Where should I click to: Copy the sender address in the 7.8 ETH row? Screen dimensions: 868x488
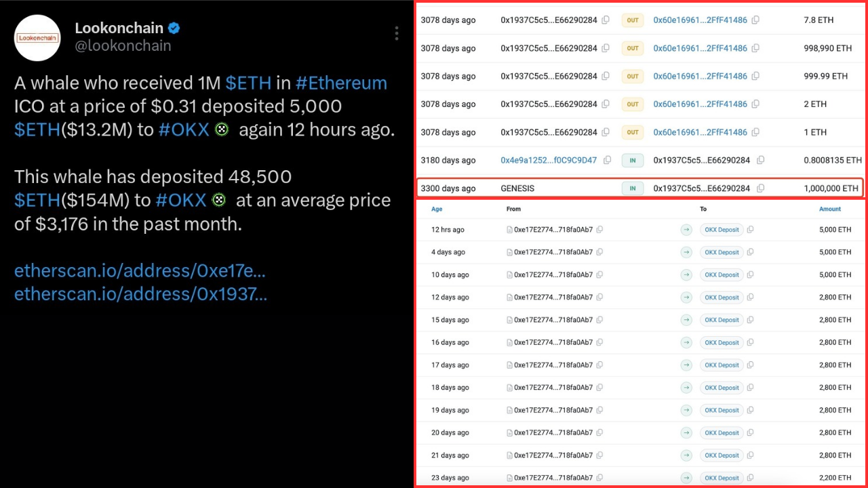(x=606, y=20)
